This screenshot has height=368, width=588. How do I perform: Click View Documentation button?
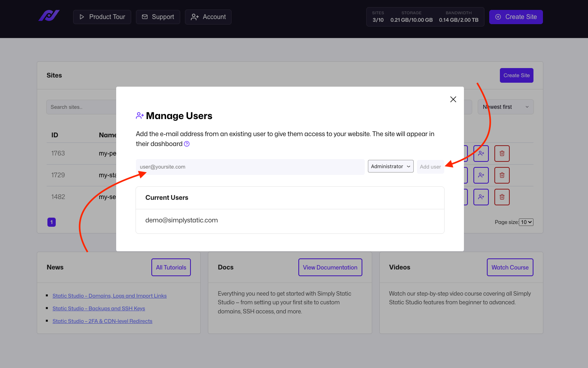(330, 267)
